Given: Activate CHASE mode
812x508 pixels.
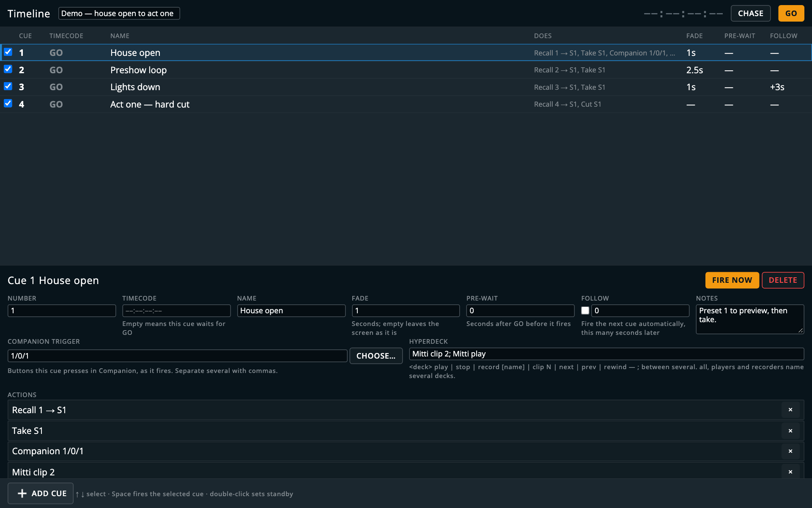Looking at the screenshot, I should (751, 14).
